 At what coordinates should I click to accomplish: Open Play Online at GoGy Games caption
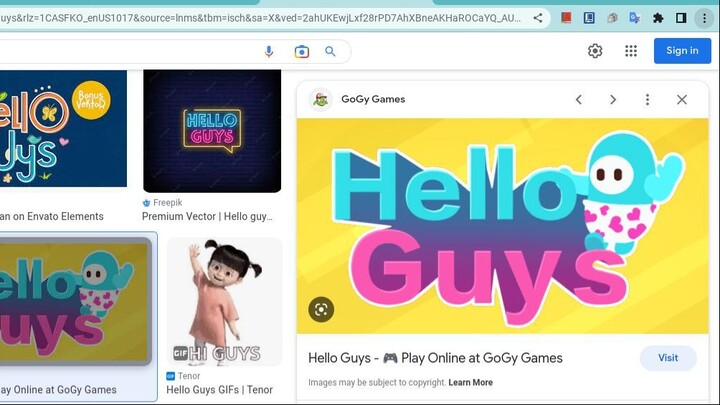[x=58, y=390]
